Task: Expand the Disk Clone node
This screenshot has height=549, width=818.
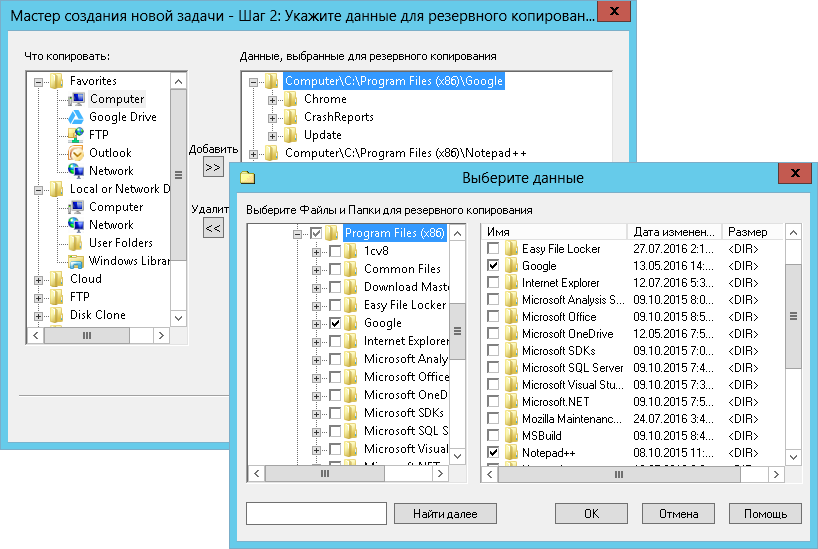Action: tap(39, 315)
